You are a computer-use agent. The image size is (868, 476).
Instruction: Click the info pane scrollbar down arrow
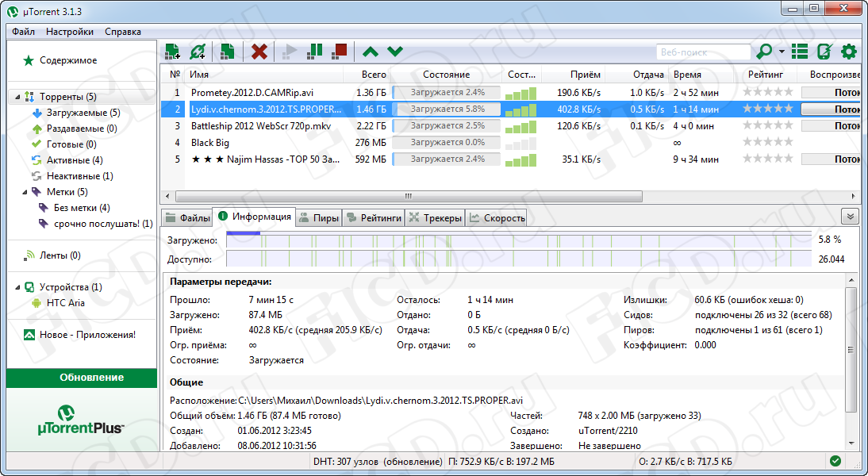[x=851, y=443]
